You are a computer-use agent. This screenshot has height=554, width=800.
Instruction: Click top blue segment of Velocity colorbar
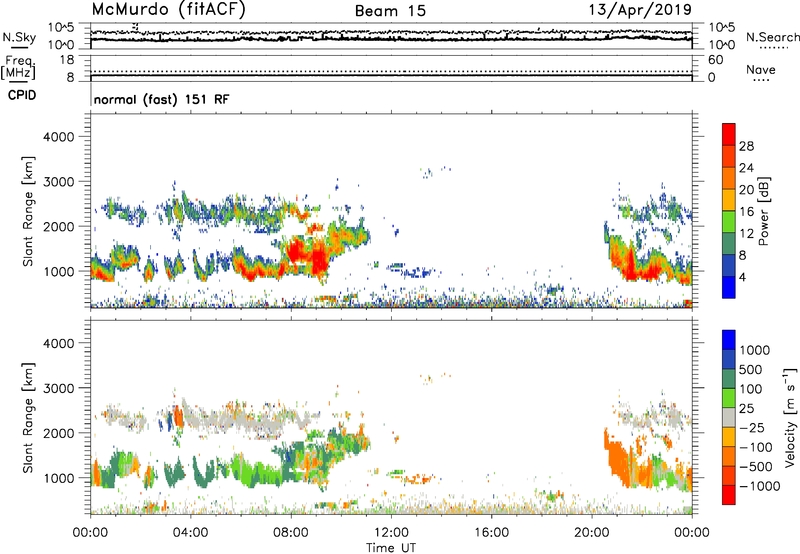click(x=729, y=340)
